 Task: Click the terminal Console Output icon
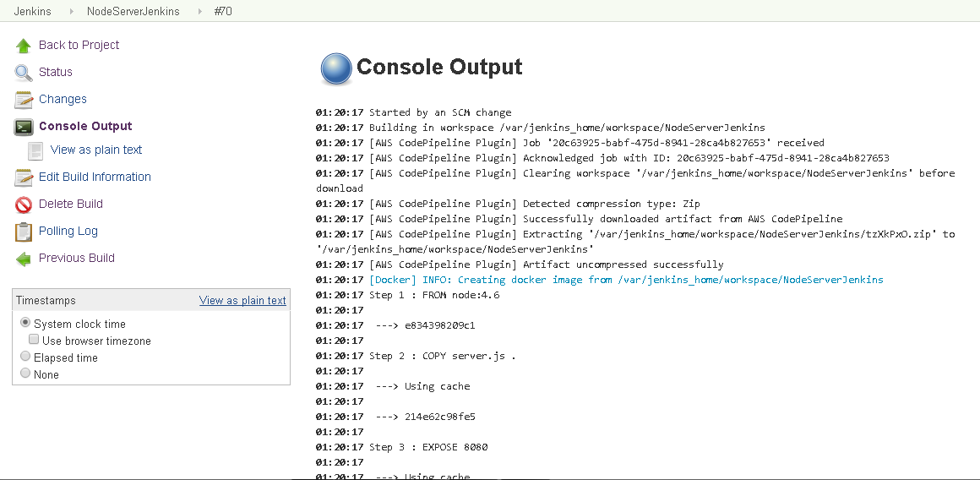click(x=23, y=127)
